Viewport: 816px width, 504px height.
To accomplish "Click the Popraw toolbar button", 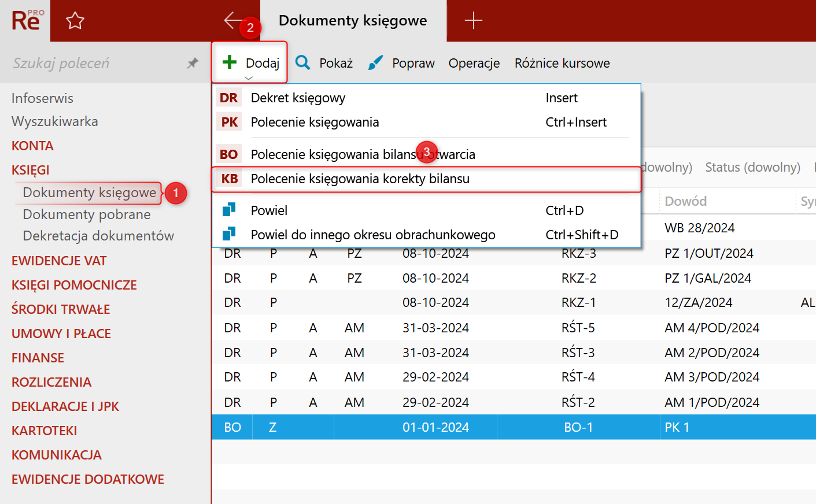I will (x=401, y=63).
